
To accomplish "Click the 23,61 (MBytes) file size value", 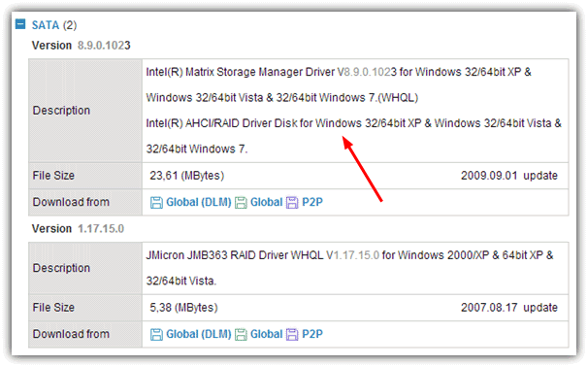I will (x=186, y=176).
